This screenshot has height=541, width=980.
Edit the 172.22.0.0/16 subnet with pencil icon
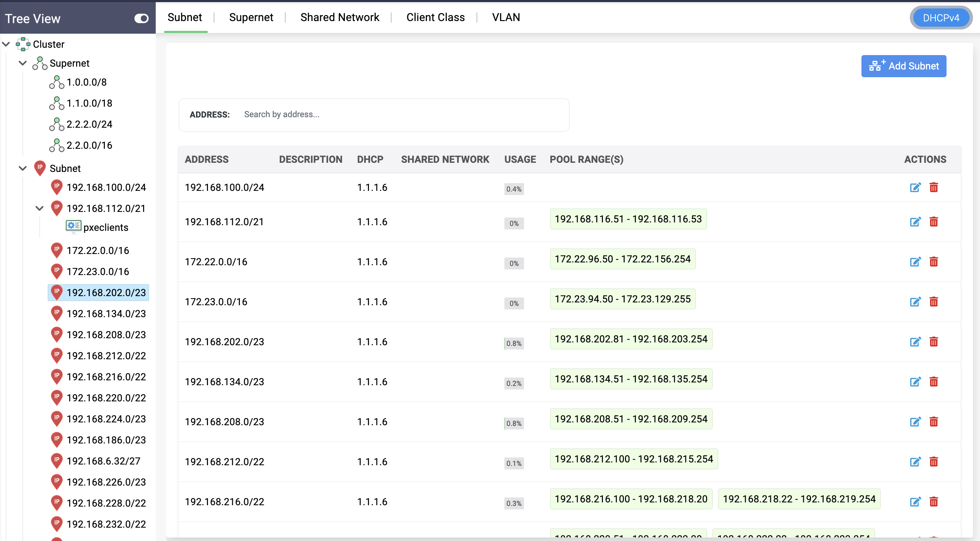pyautogui.click(x=916, y=261)
